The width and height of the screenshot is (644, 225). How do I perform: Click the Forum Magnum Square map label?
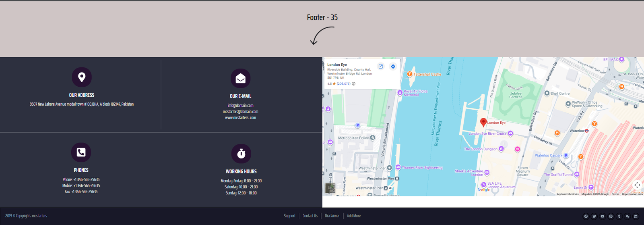pos(523,171)
